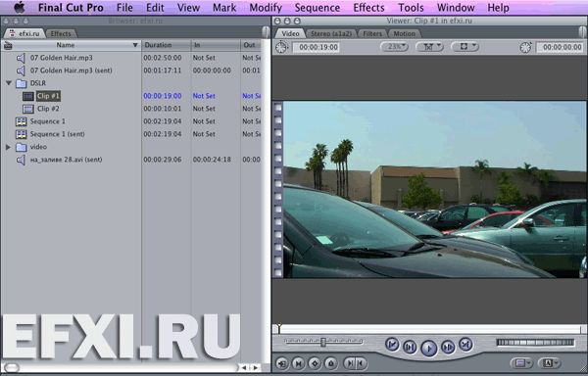Click the Sequence 1 icon

[21, 121]
